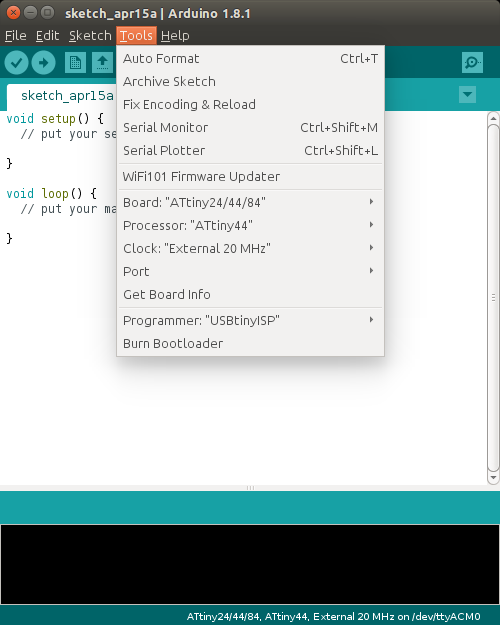Open Serial Monitor from the Tools menu
Screen dimensions: 500x625
(x=250, y=128)
